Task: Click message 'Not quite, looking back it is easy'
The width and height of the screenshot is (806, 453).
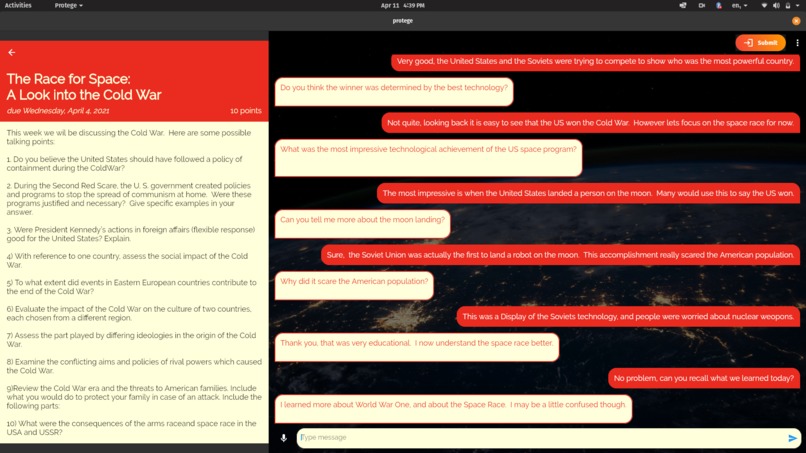Action: [591, 123]
